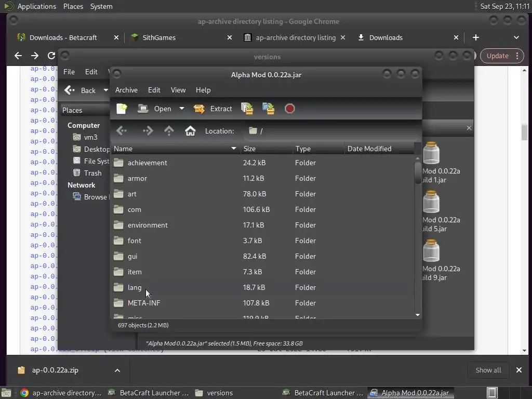
Task: Click Chrome back navigation arrow
Action: tap(18, 56)
